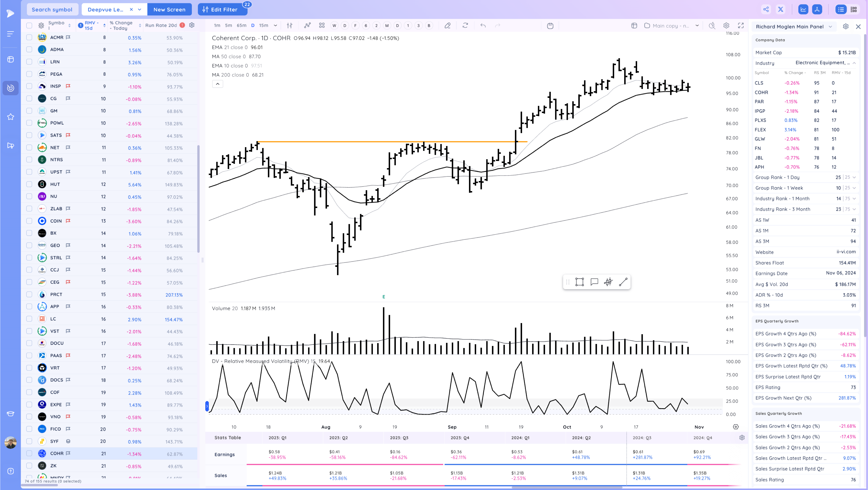Viewport: 868px width, 490px height.
Task: Select the 5m timeframe
Action: click(229, 26)
